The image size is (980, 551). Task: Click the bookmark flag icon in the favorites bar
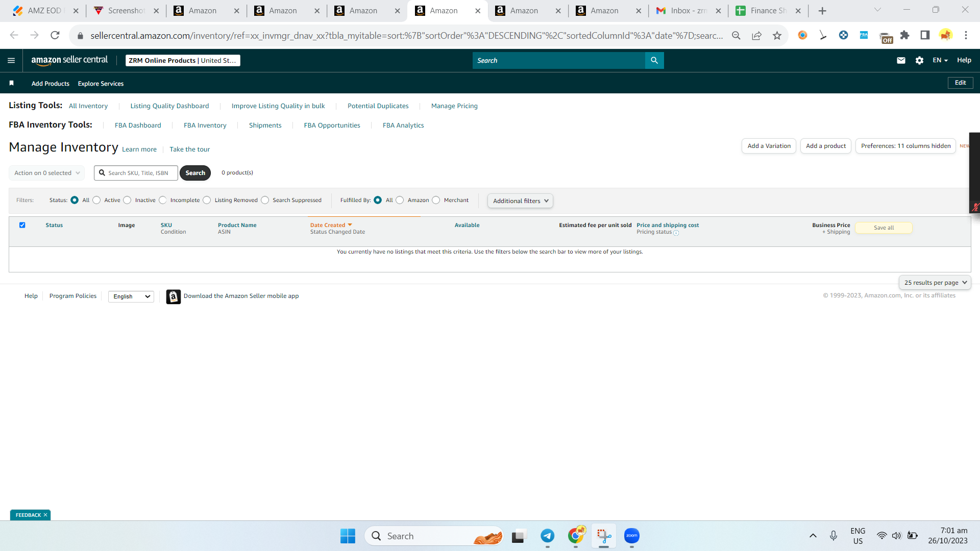11,83
